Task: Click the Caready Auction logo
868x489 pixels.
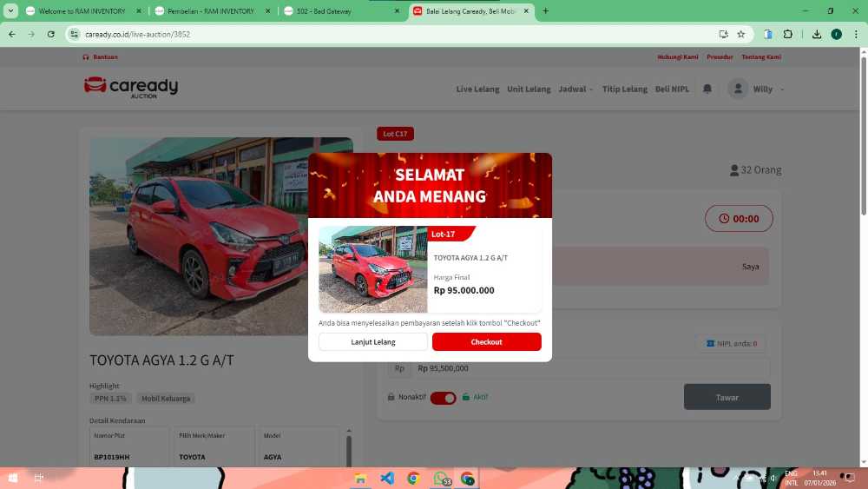Action: click(x=131, y=87)
